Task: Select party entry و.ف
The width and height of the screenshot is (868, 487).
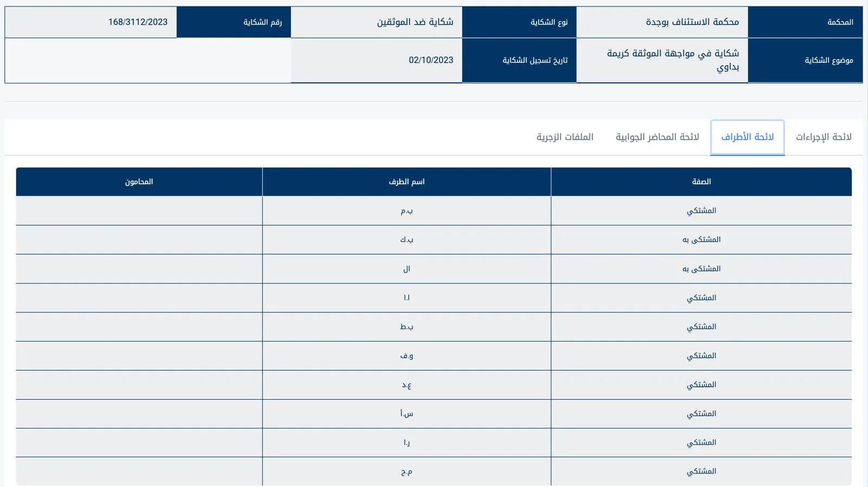Action: click(x=406, y=356)
